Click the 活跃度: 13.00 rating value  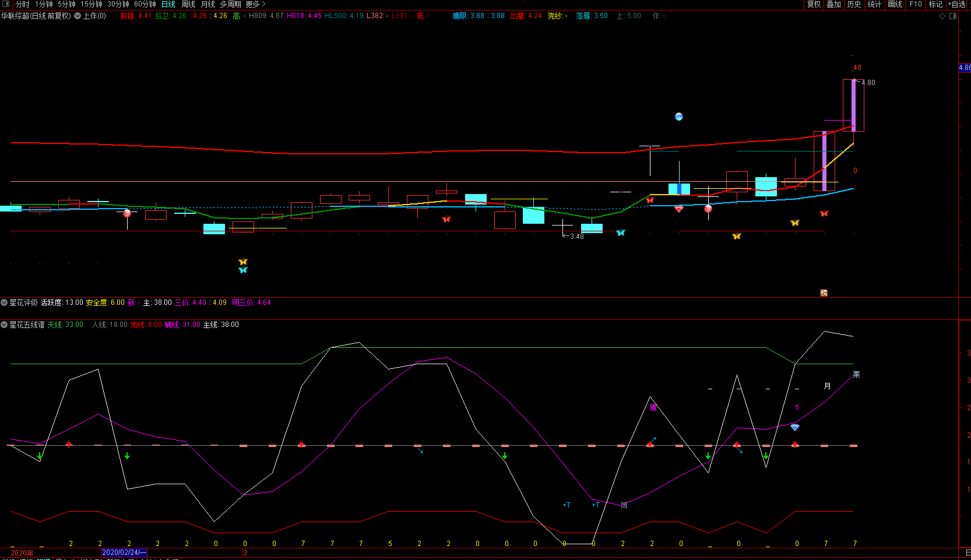(62, 302)
